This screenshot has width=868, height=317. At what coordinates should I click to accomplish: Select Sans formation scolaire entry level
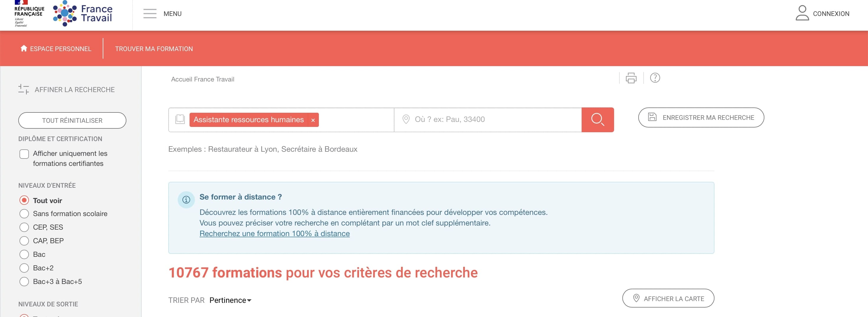tap(24, 214)
